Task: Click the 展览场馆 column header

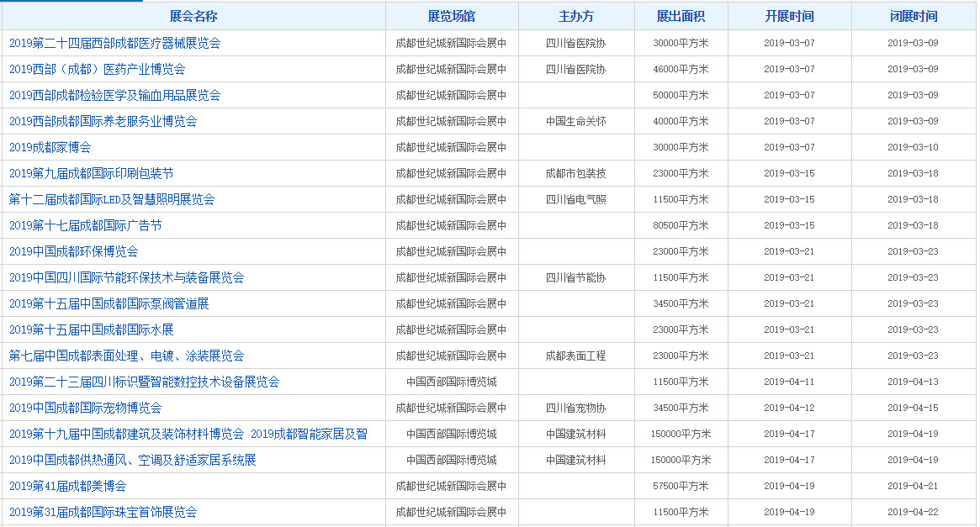Action: tap(452, 16)
